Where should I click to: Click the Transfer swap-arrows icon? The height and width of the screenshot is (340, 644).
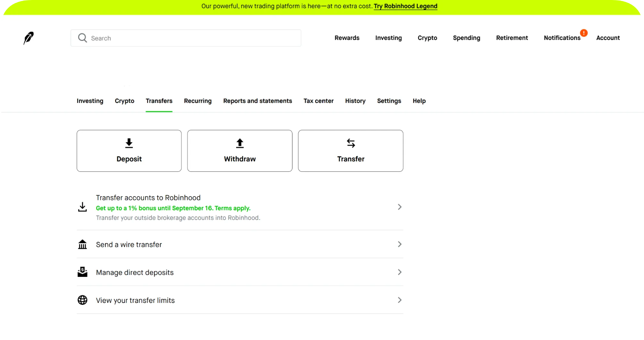click(351, 143)
